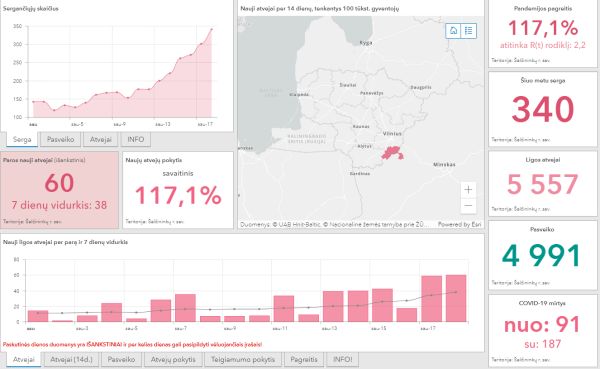The image size is (600, 369).
Task: Click the Powered by Esri link
Action: click(x=459, y=224)
